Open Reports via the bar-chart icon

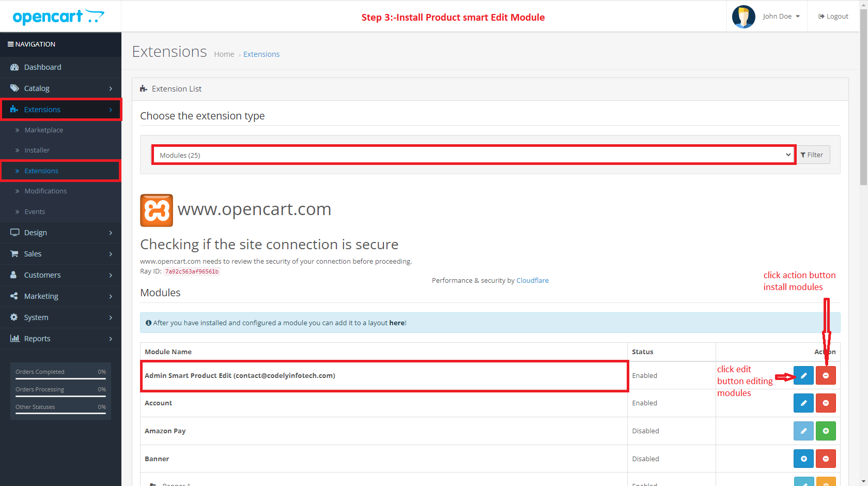[x=14, y=338]
